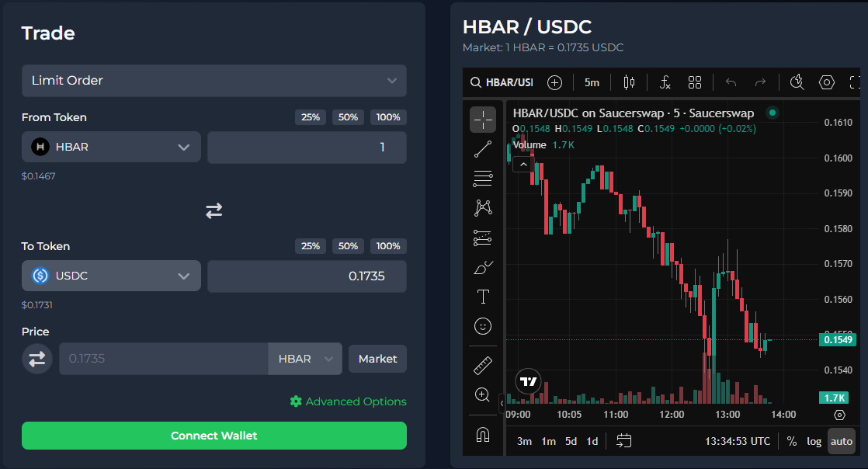Select the ruler measure tool

click(x=482, y=365)
